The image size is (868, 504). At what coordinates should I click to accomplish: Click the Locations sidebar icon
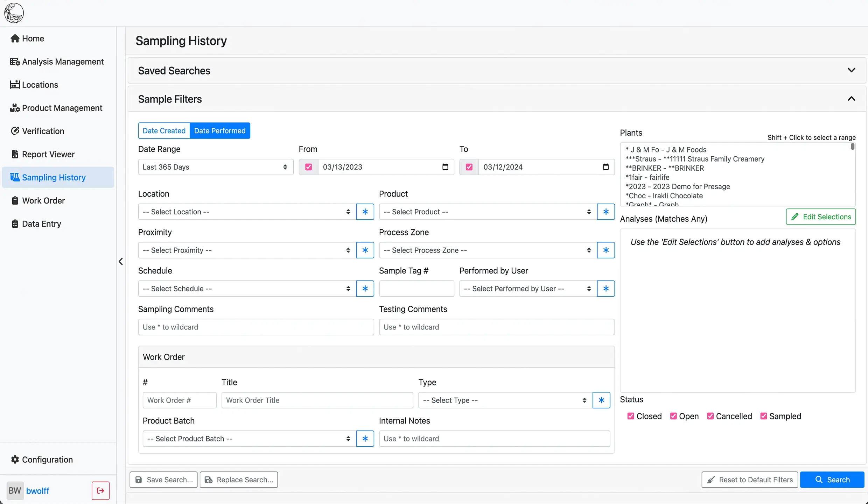pyautogui.click(x=15, y=85)
